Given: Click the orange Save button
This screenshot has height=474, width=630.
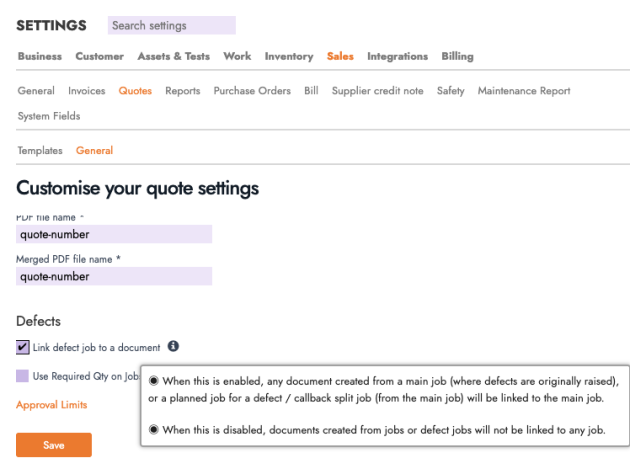Looking at the screenshot, I should point(54,445).
